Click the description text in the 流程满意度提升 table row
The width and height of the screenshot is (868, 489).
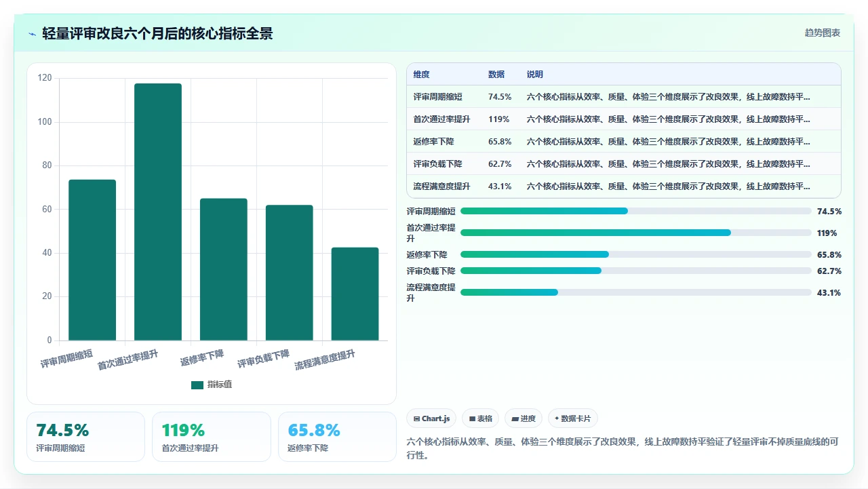click(668, 187)
